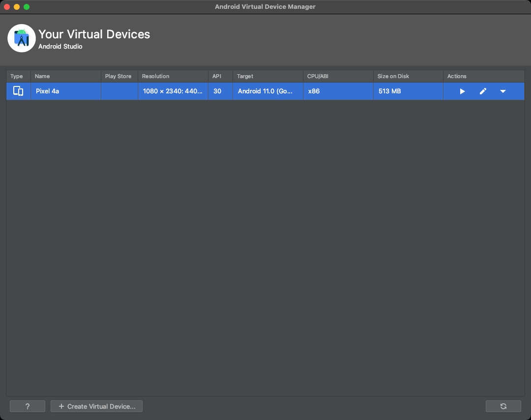The width and height of the screenshot is (531, 420).
Task: Sort by the Name column header
Action: pyautogui.click(x=66, y=76)
